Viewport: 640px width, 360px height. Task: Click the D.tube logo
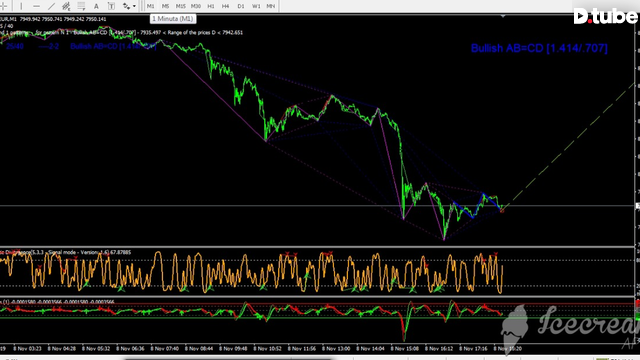(x=606, y=16)
